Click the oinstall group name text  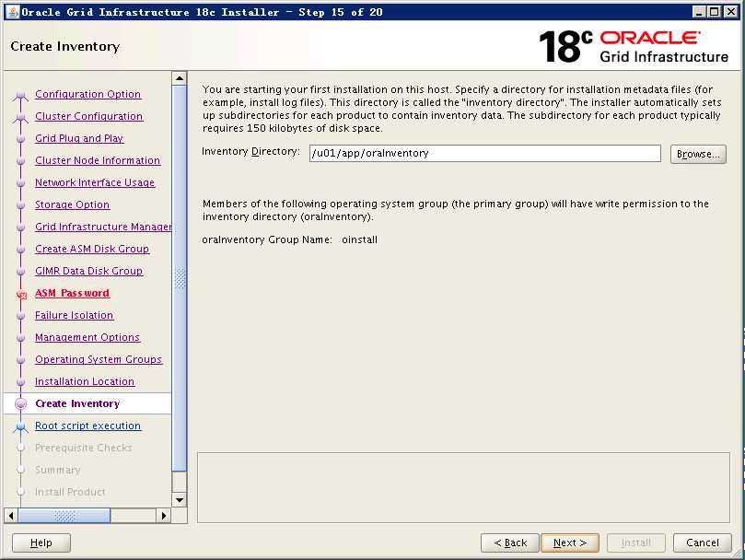[x=359, y=239]
